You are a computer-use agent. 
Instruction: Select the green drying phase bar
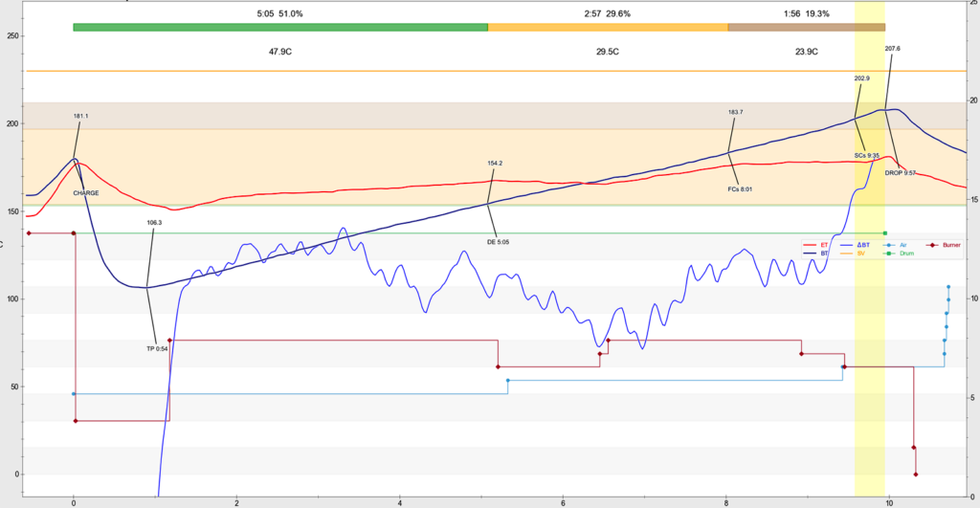tap(280, 27)
